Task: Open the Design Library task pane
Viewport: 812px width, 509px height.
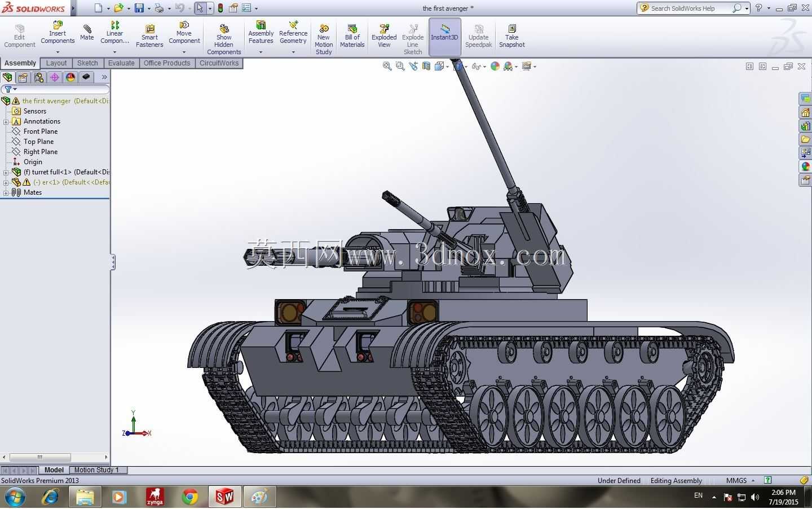Action: click(805, 126)
